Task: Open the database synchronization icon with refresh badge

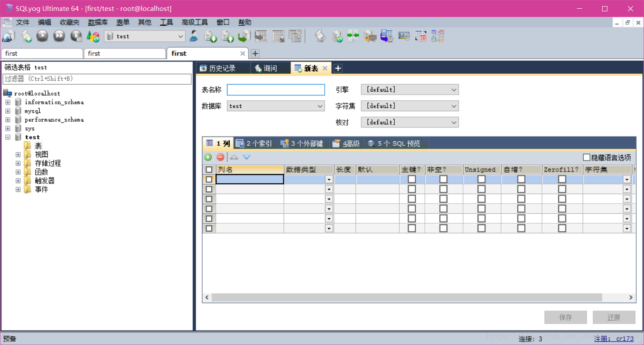Action: click(337, 36)
